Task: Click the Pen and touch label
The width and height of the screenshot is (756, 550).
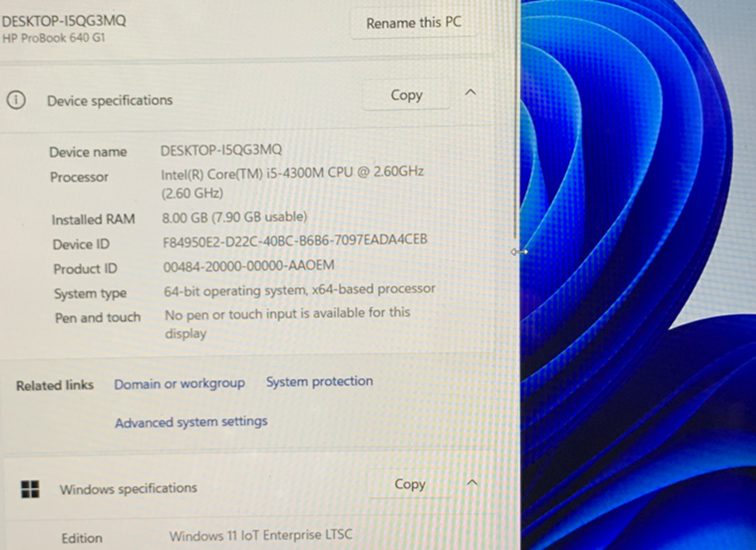Action: 98,318
